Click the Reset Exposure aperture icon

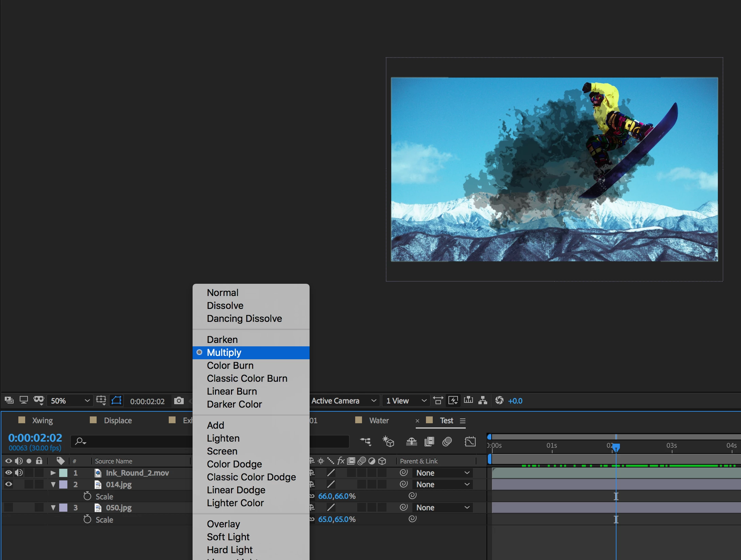point(499,400)
